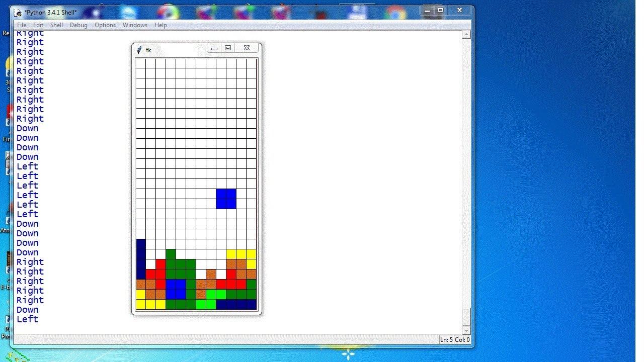Open the Shell menu

click(x=56, y=25)
